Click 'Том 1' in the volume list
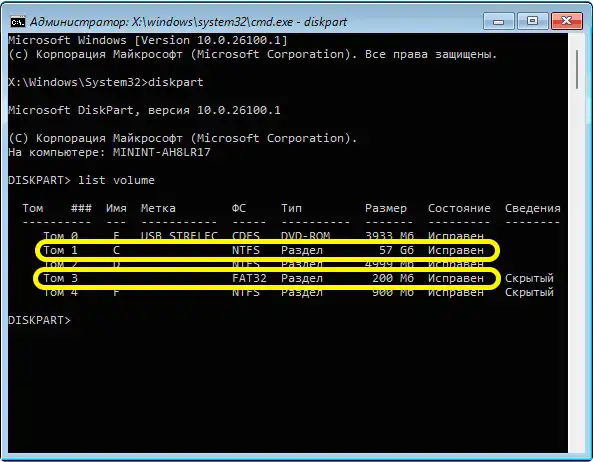This screenshot has width=593, height=462. (x=61, y=250)
